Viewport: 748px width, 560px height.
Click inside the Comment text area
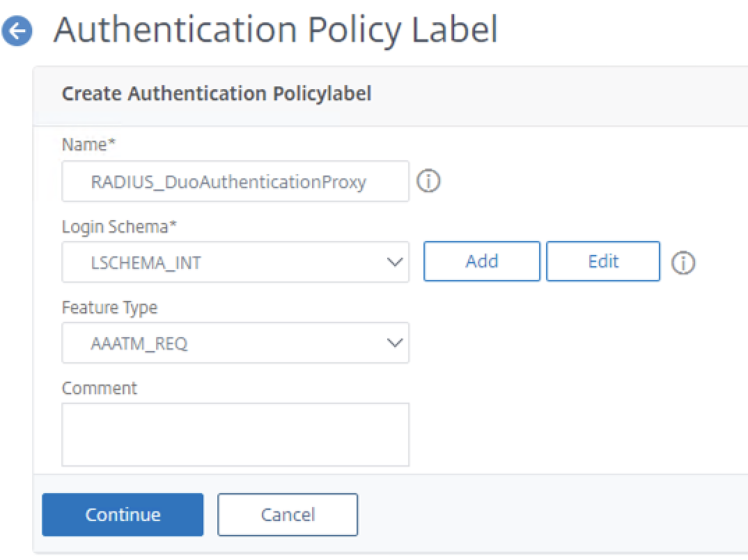click(x=235, y=433)
